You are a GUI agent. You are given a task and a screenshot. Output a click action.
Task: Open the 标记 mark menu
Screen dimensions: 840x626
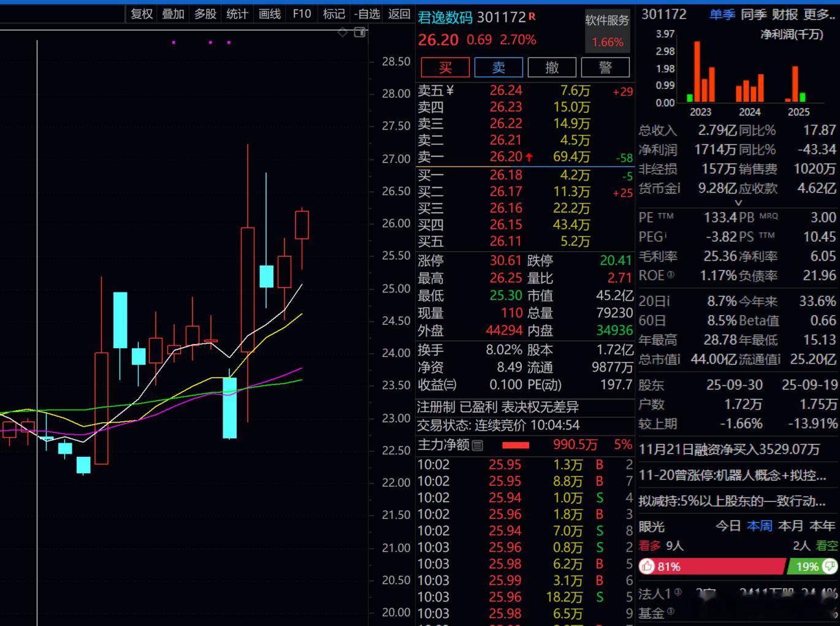[334, 14]
